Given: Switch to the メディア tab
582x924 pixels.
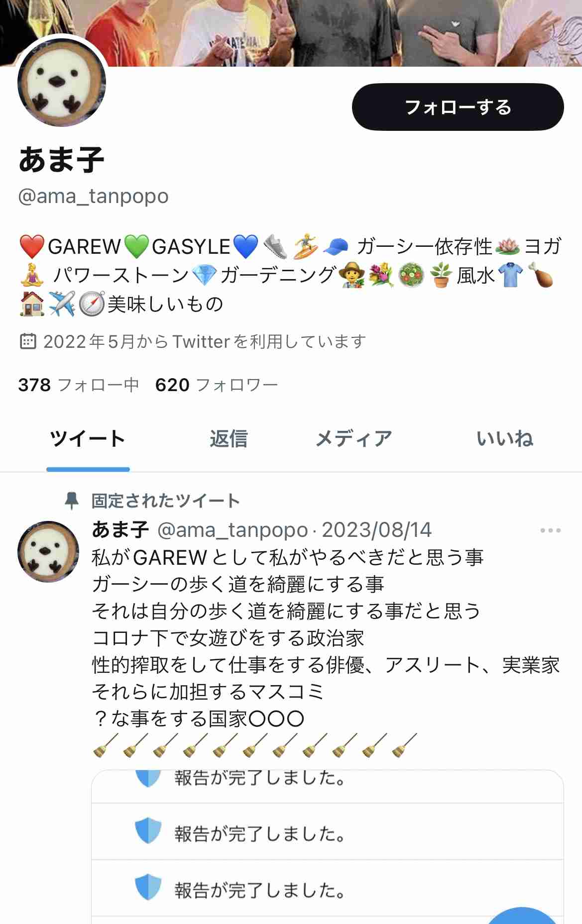Looking at the screenshot, I should click(x=353, y=439).
